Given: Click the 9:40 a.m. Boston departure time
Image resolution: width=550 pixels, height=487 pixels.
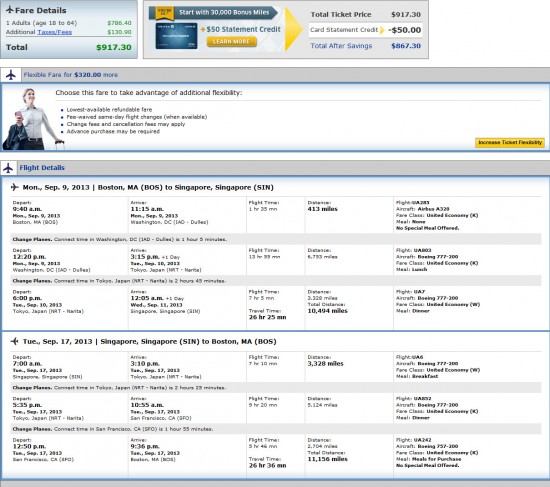Looking at the screenshot, I should click(x=27, y=209).
